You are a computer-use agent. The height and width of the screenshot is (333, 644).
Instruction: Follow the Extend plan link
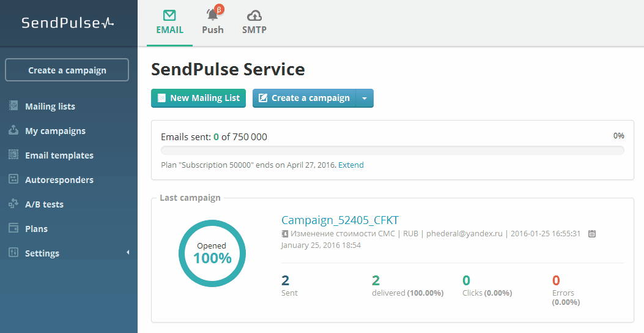pos(351,165)
